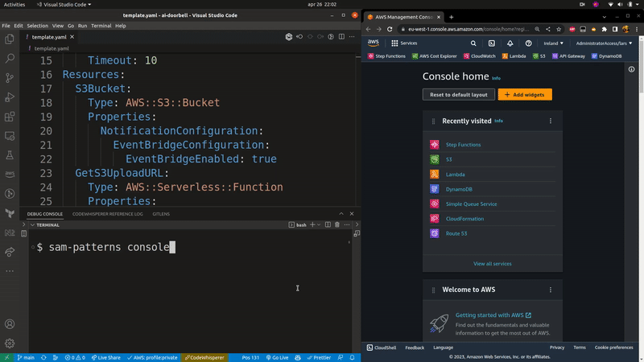The image size is (644, 362).
Task: Open Route 53 from Recently visited
Action: [x=456, y=233]
